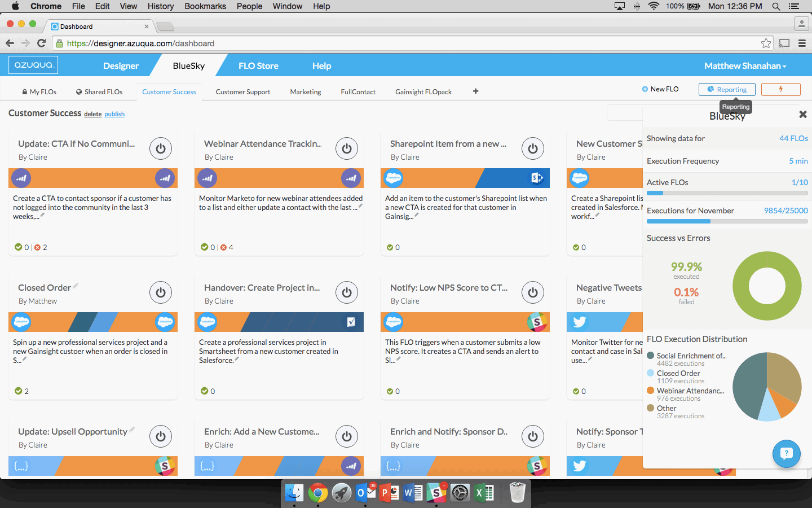Click the 44 FLOs link
Image resolution: width=812 pixels, height=508 pixels.
[x=793, y=138]
